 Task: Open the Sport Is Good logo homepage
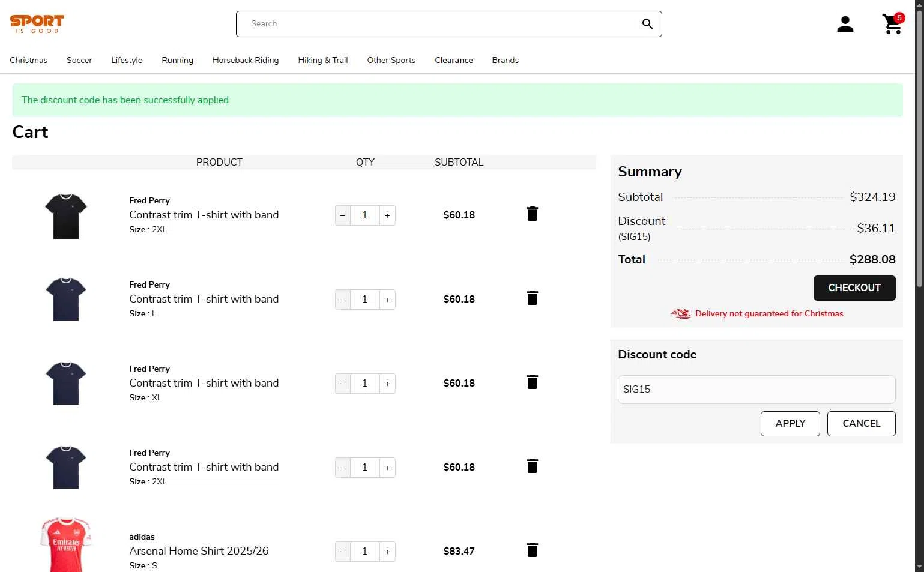(37, 24)
